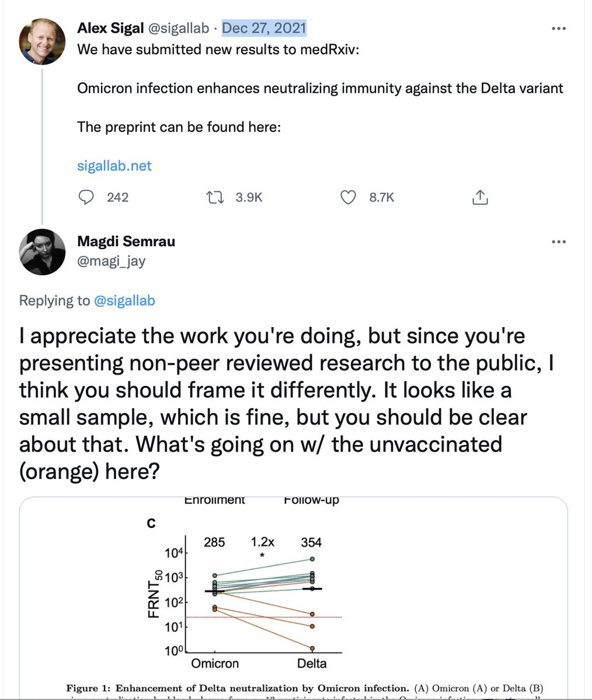
Task: View the 3.9K retweet count
Action: [249, 198]
